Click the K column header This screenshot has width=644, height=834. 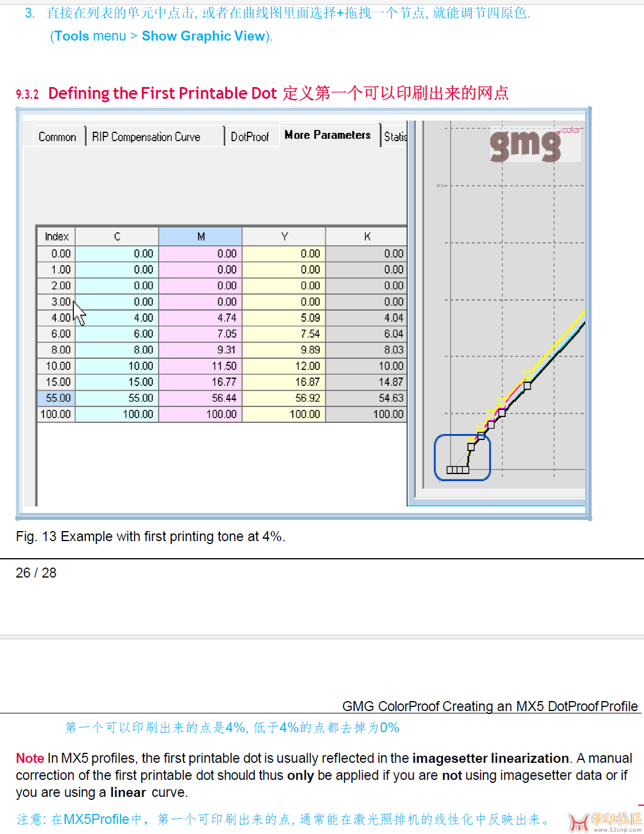point(367,236)
